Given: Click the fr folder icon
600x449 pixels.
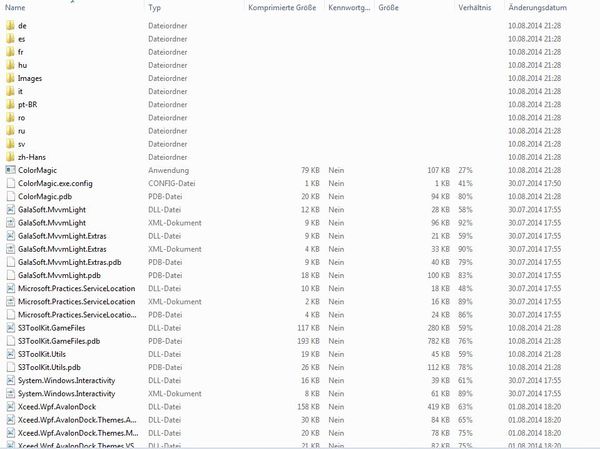Looking at the screenshot, I should 10,52.
